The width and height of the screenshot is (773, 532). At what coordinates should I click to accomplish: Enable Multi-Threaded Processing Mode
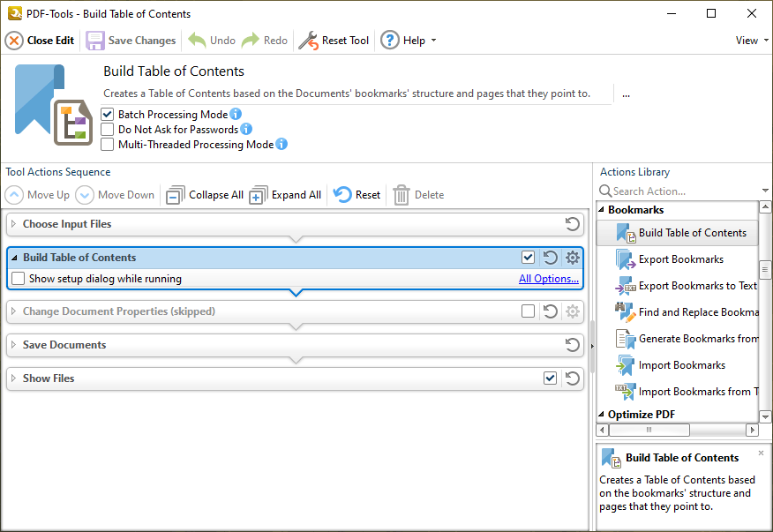click(x=107, y=144)
